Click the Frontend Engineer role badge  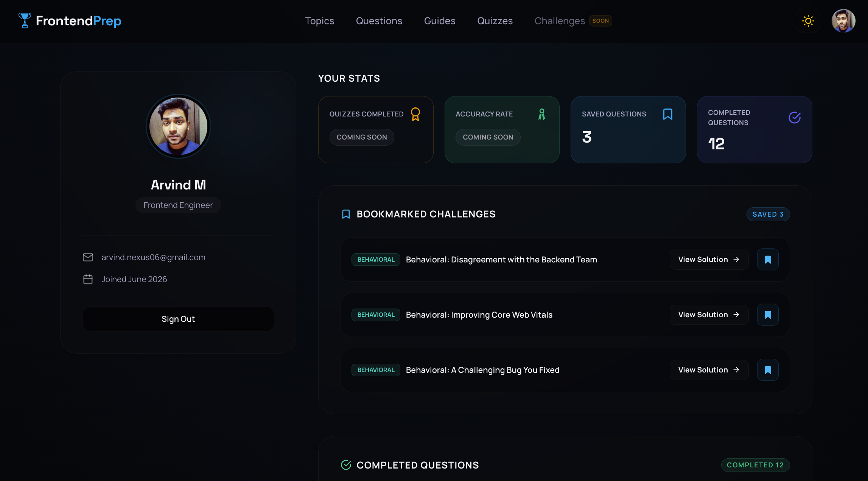(178, 205)
